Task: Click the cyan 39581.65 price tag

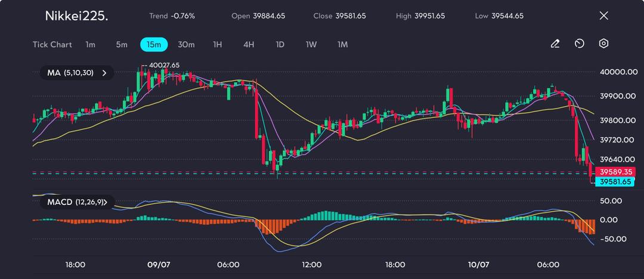Action: [615, 182]
